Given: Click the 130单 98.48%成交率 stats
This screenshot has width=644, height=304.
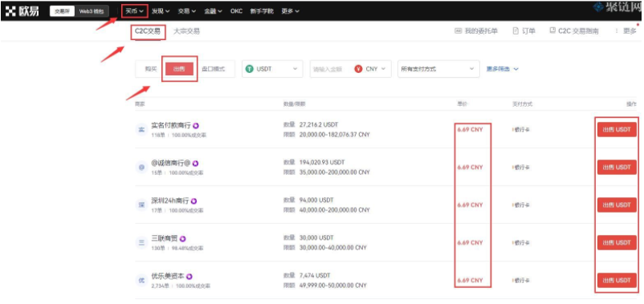Looking at the screenshot, I should tap(177, 248).
